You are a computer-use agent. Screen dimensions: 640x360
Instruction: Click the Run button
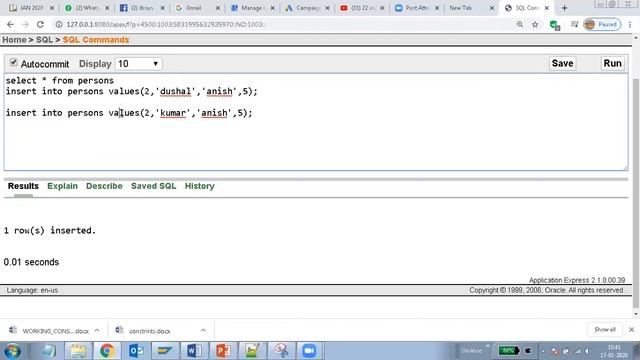click(x=612, y=63)
